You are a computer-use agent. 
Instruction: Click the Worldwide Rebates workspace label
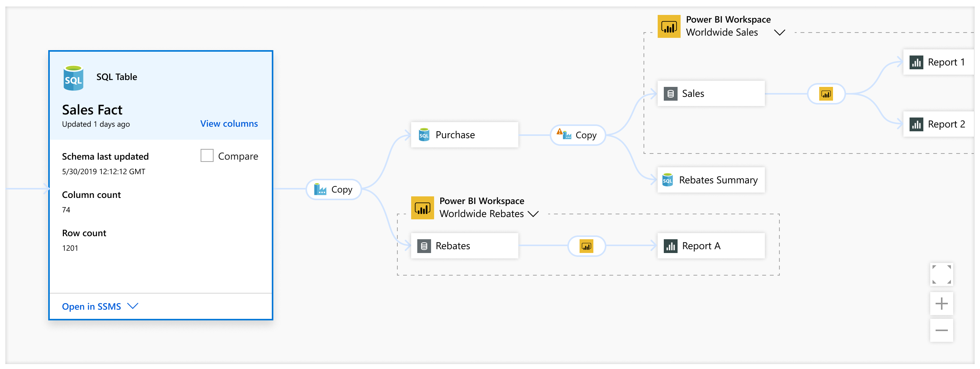(x=482, y=214)
